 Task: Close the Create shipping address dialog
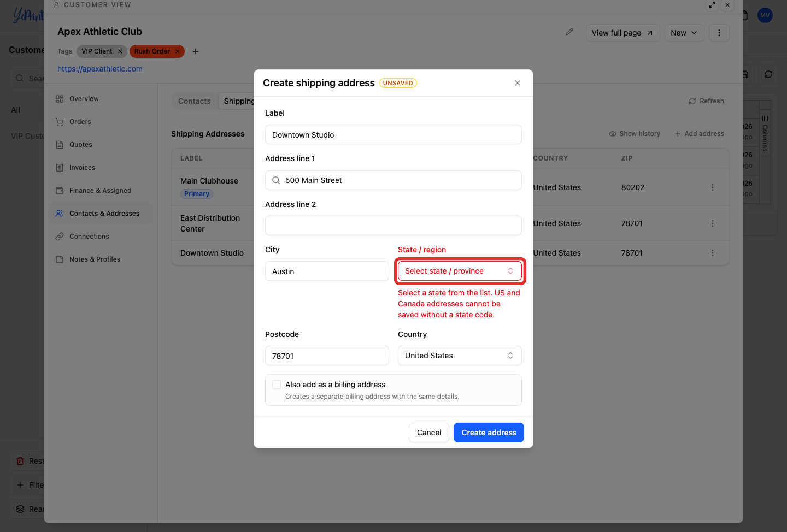point(518,83)
